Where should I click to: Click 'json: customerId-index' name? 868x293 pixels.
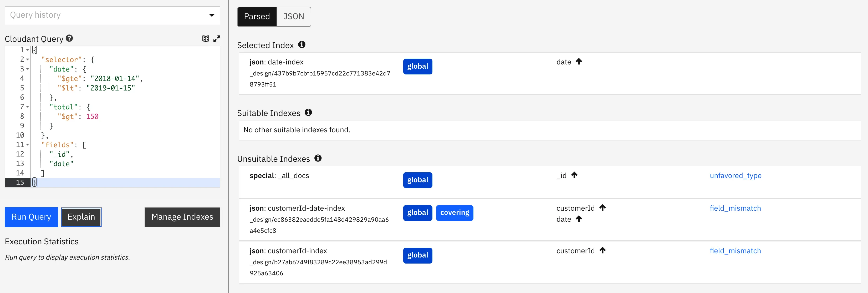pos(288,250)
